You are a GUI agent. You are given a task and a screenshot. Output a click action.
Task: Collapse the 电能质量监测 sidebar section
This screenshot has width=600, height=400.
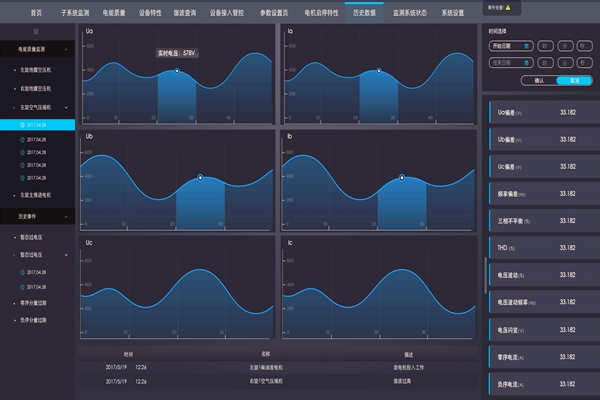pyautogui.click(x=68, y=48)
